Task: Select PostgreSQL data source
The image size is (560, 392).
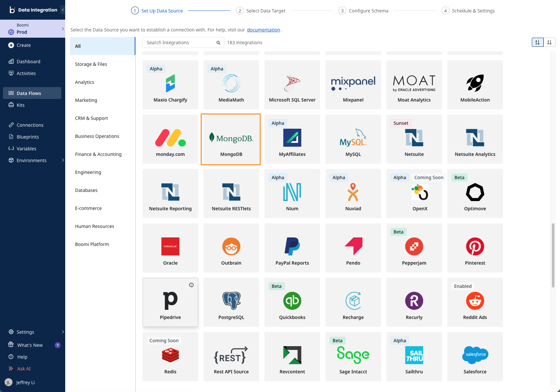Action: coord(231,302)
